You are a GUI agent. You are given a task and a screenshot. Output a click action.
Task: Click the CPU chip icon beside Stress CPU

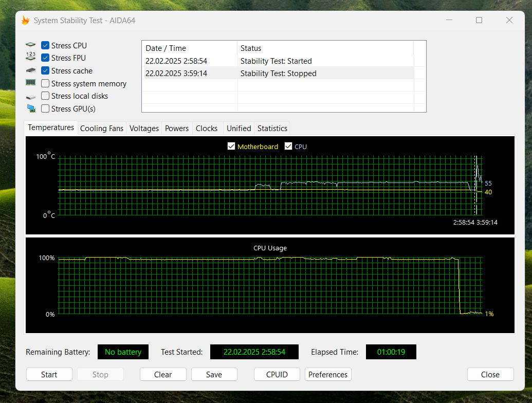point(30,45)
